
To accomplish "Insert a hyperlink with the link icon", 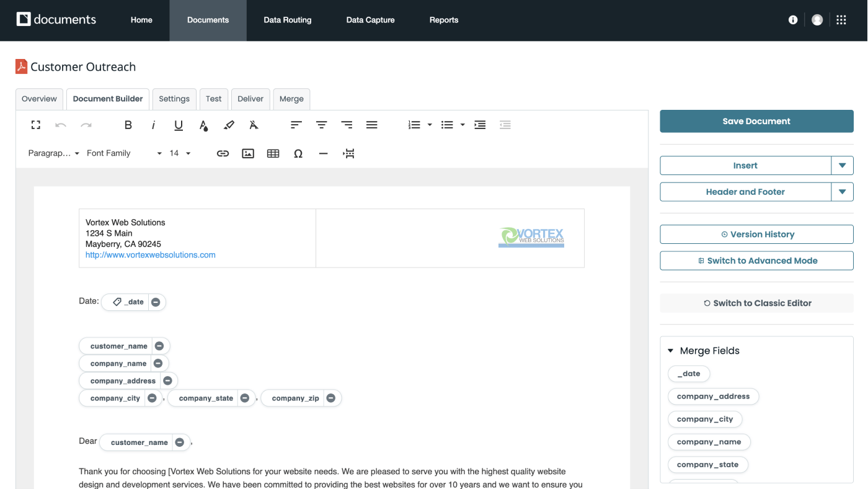I will (223, 153).
